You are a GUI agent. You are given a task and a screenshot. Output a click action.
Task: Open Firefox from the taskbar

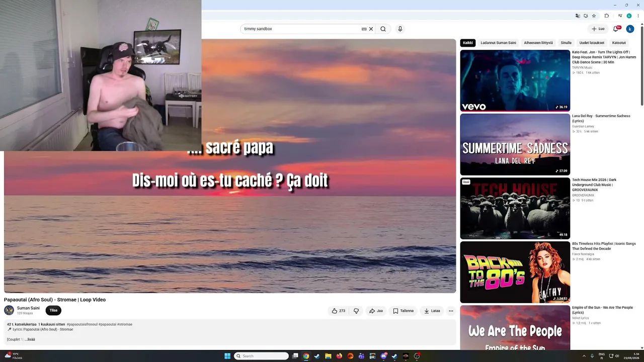[339, 356]
